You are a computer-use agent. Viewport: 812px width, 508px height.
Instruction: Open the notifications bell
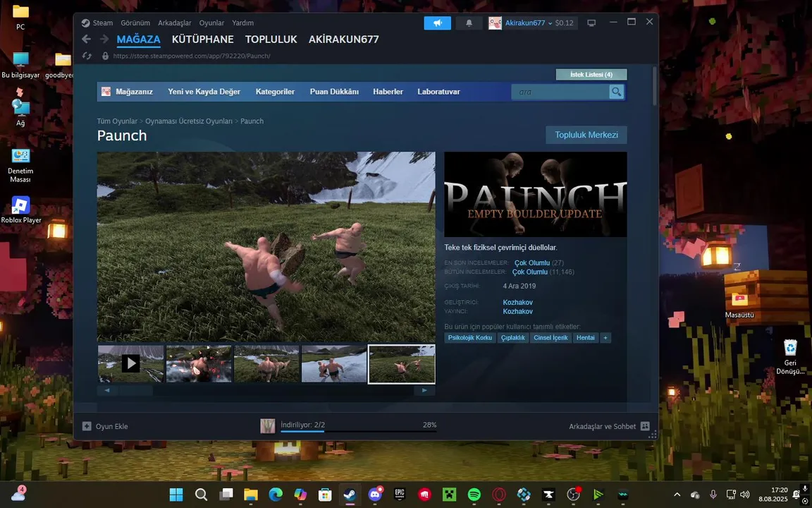tap(469, 23)
